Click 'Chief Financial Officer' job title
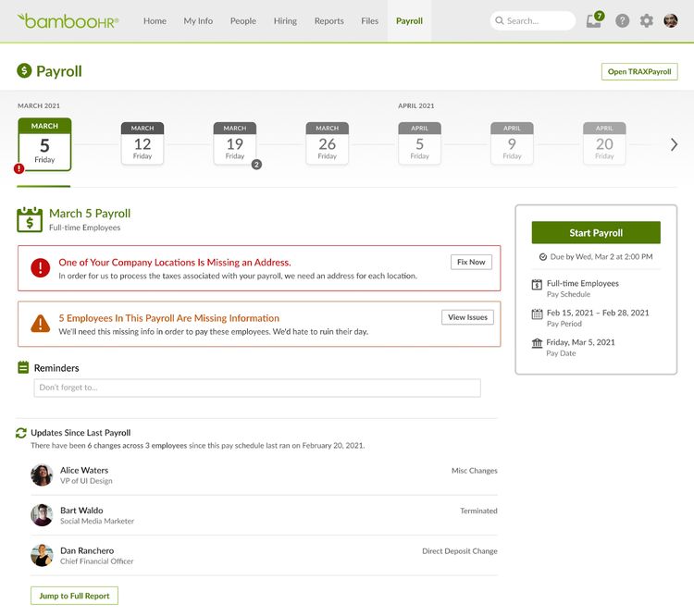 [97, 561]
